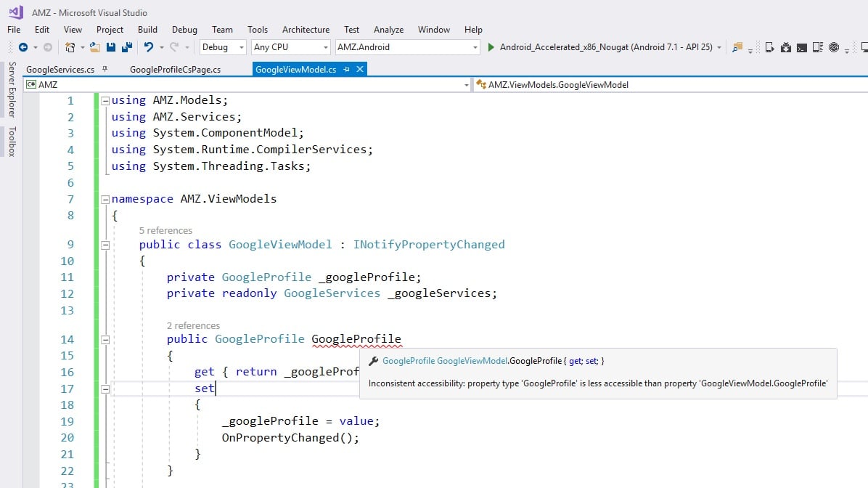Click the _googleServices field on line 12

click(x=438, y=293)
